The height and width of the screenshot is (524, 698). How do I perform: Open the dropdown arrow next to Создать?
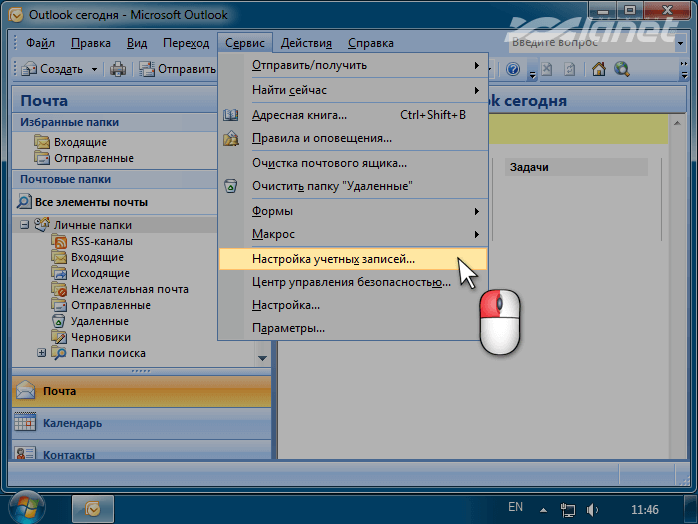[95, 69]
